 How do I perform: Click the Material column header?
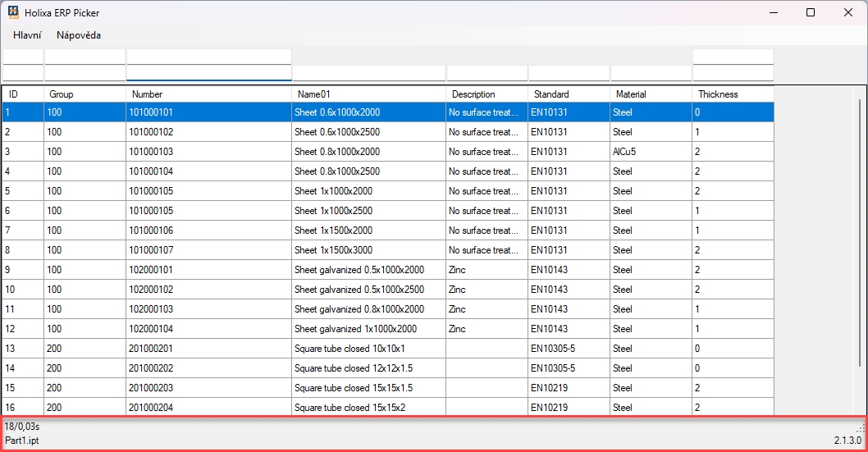(x=651, y=94)
